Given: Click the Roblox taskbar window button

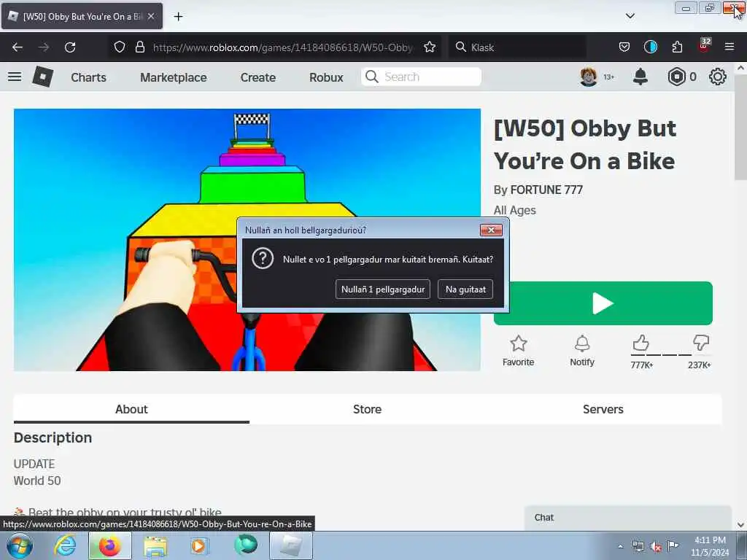Looking at the screenshot, I should click(291, 545).
